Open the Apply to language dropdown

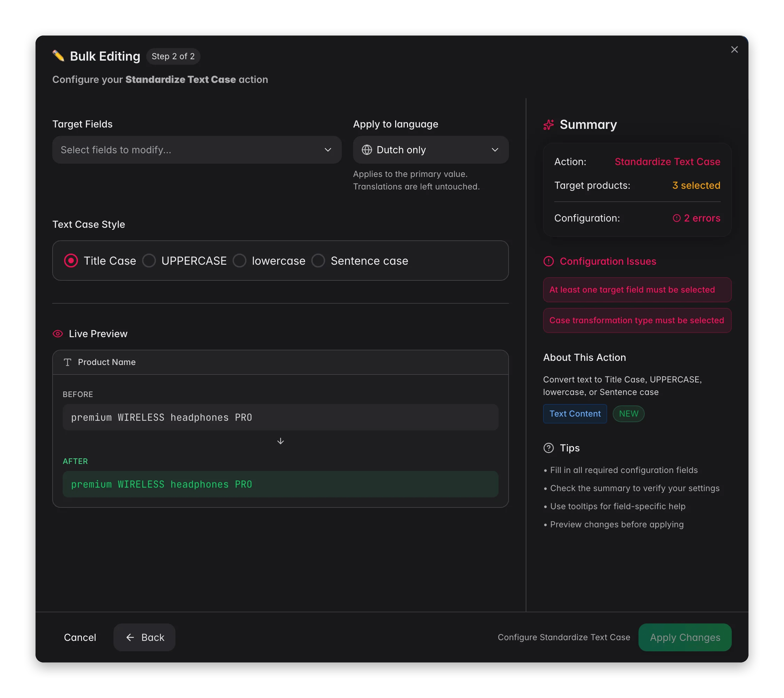[x=431, y=150]
